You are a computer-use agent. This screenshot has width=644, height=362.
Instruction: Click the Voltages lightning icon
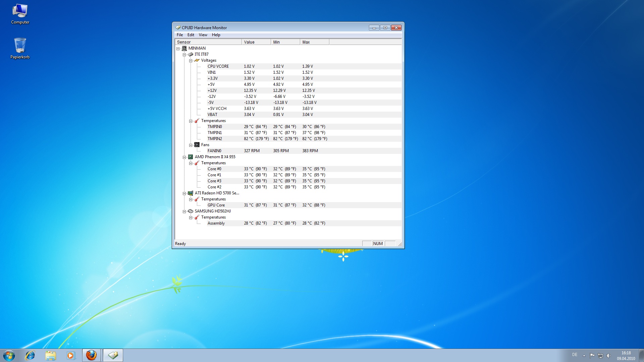tap(197, 60)
